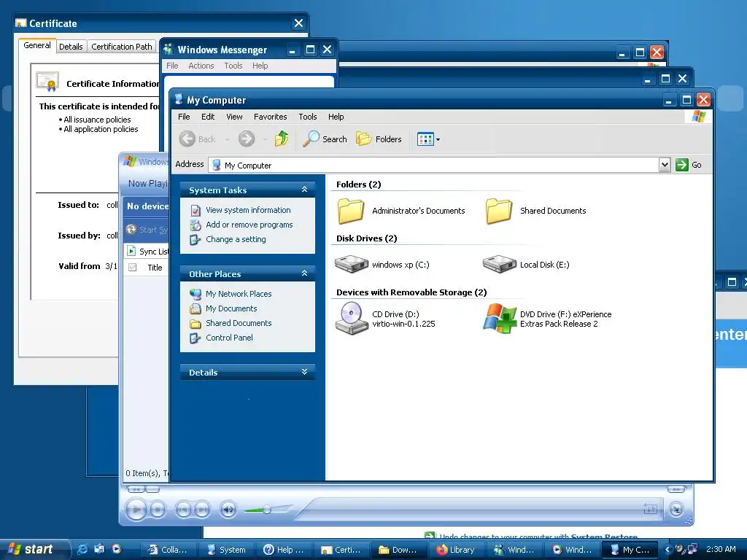Collapse the Other Places panel
Image resolution: width=747 pixels, height=560 pixels.
tap(304, 273)
